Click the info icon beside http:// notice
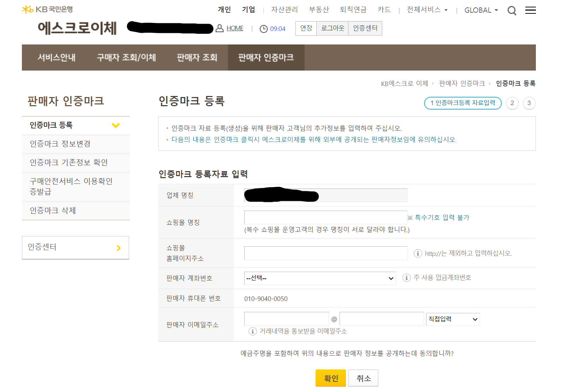This screenshot has width=562, height=392. point(418,253)
